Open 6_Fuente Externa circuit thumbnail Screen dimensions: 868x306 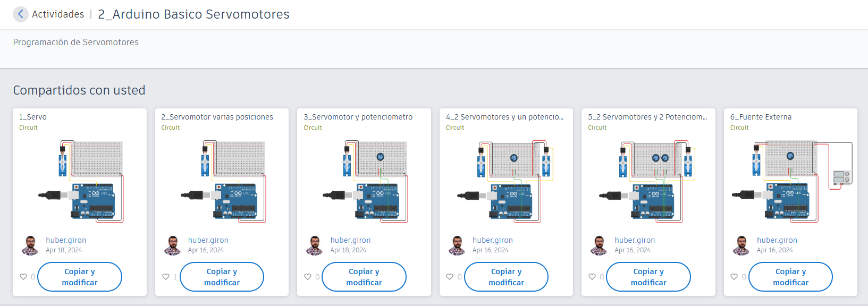[791, 181]
